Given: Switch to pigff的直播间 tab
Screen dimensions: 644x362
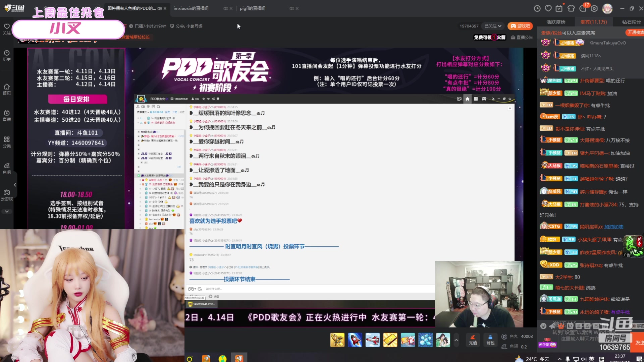Looking at the screenshot, I should (253, 8).
